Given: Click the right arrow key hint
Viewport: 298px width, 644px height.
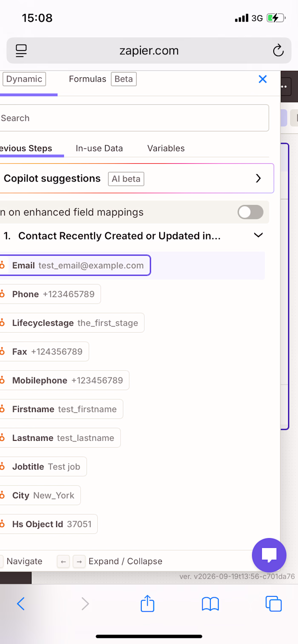Looking at the screenshot, I should pyautogui.click(x=79, y=562).
